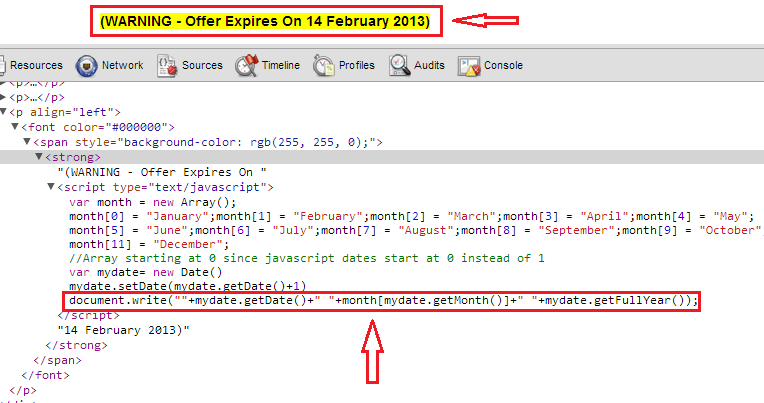
Task: Select the <strong> element row
Action: [x=382, y=157]
